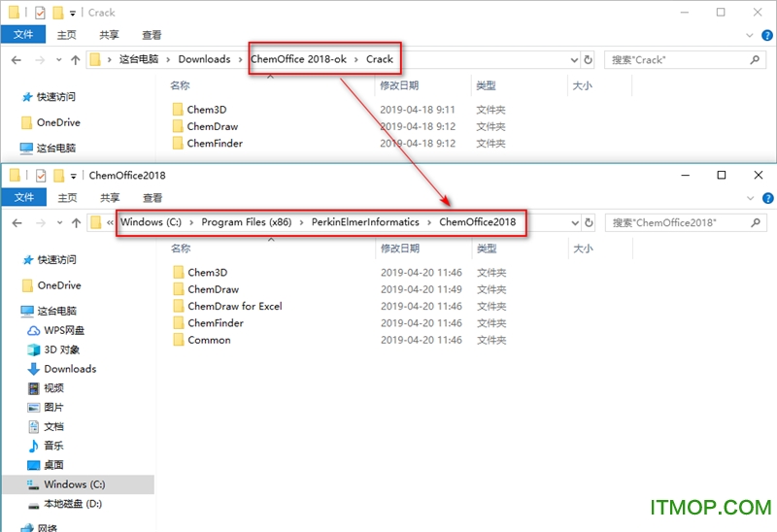Select Downloads in the navigation pane
Image resolution: width=777 pixels, height=532 pixels.
[70, 369]
